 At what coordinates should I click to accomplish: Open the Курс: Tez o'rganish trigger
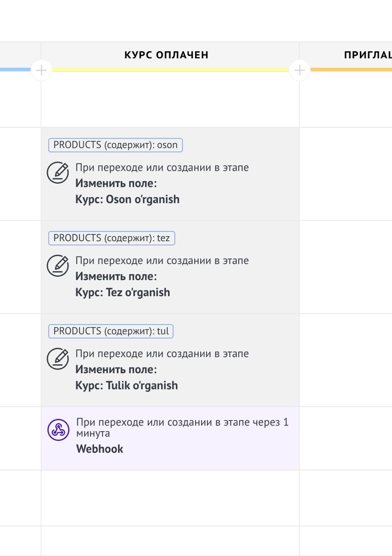point(170,267)
